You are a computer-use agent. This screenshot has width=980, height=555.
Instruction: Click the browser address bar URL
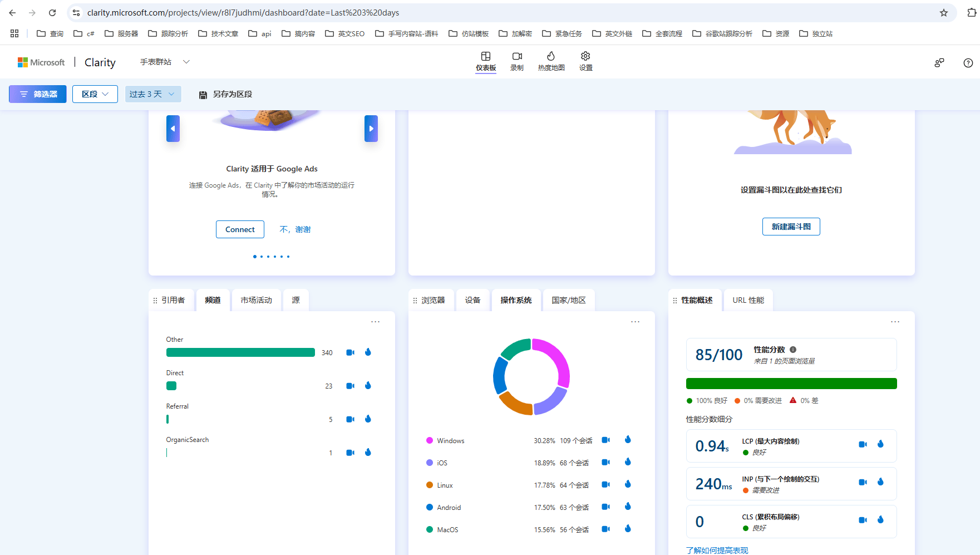[243, 12]
